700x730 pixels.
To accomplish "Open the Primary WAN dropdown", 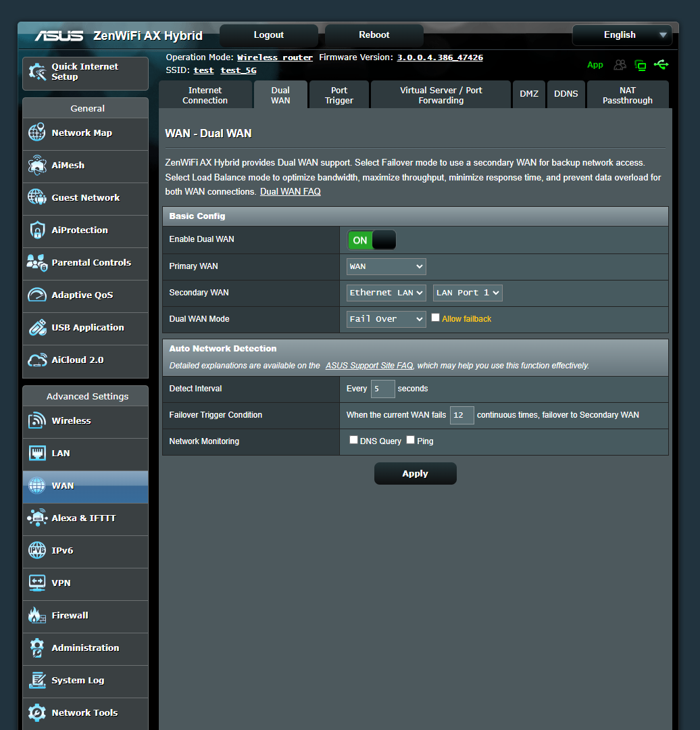I will pyautogui.click(x=386, y=266).
